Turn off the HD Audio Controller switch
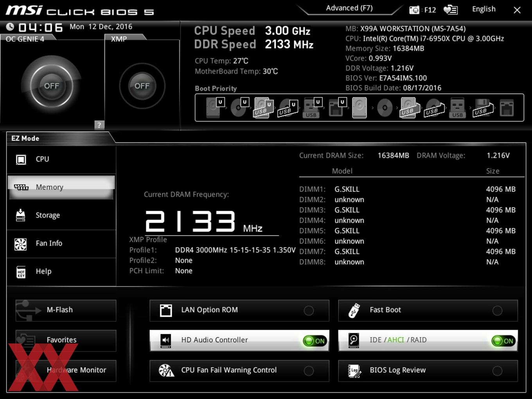 (x=315, y=341)
